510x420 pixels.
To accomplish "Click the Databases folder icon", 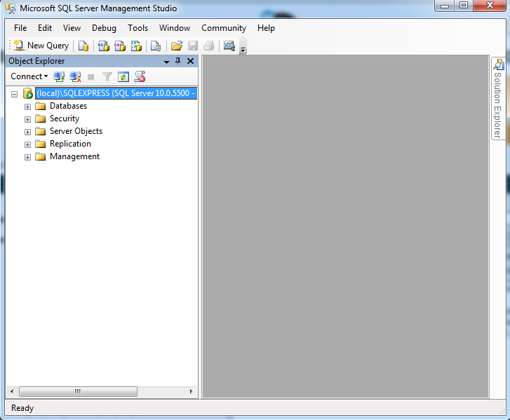I will coord(40,106).
